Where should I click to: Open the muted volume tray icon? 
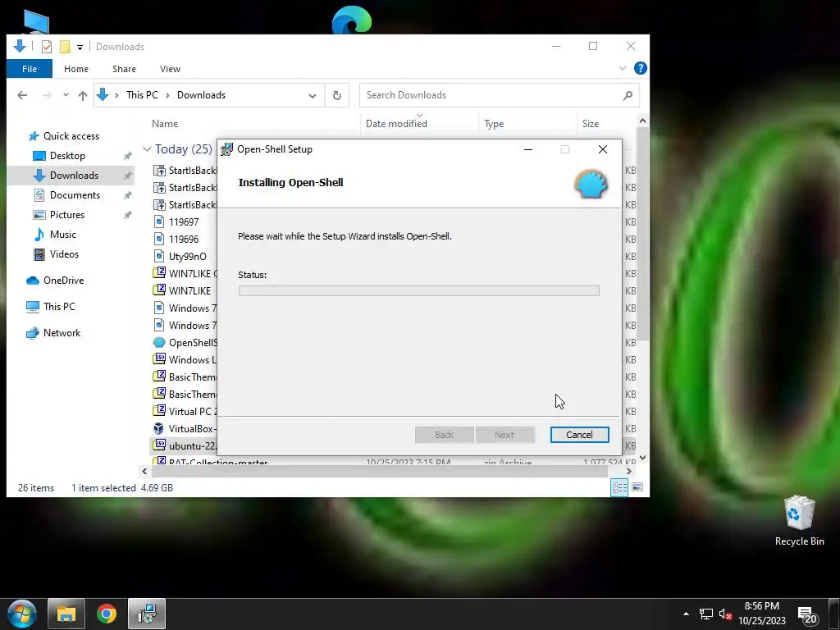click(725, 614)
